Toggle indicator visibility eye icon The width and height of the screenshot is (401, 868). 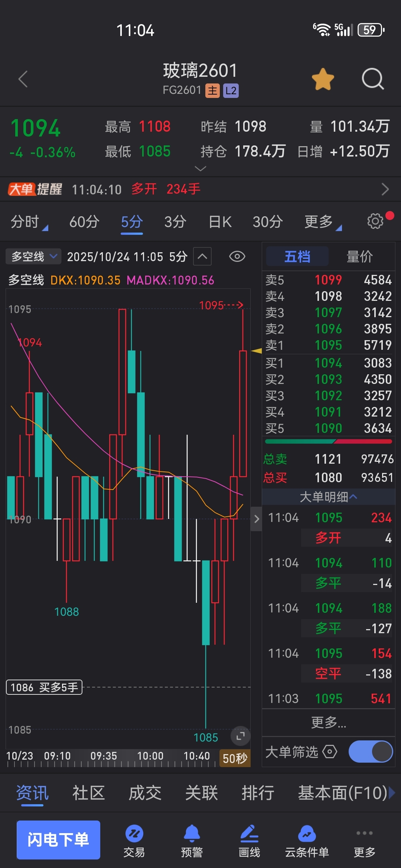[x=237, y=256]
